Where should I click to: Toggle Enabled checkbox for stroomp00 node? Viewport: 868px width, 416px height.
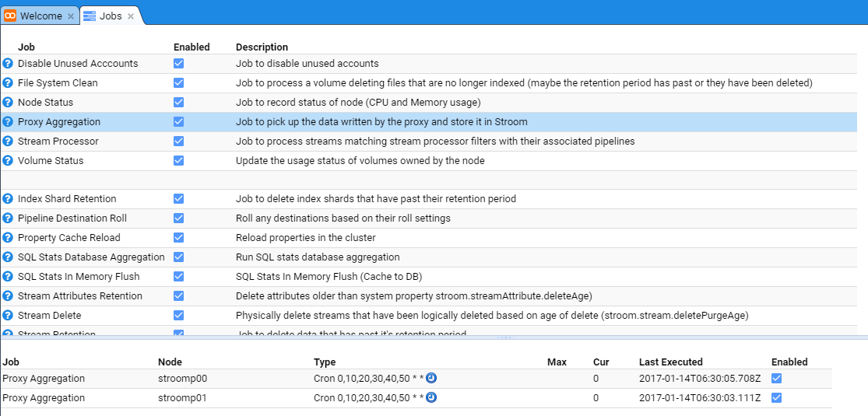pos(776,379)
